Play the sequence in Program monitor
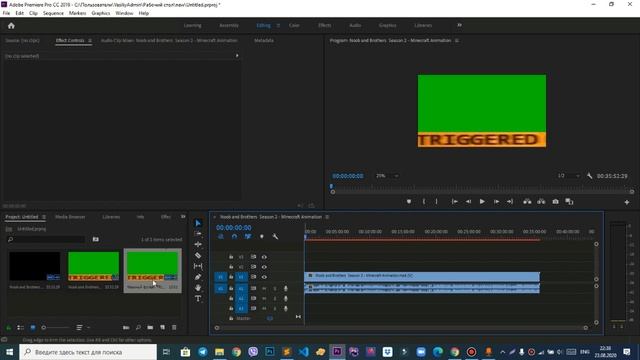This screenshot has width=640, height=360. coord(482,202)
